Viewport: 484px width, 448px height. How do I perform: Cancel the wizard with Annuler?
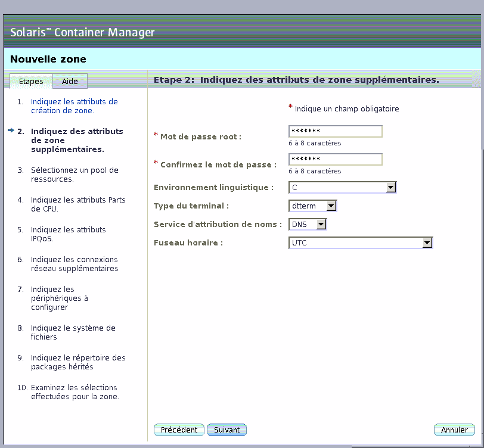(x=454, y=430)
